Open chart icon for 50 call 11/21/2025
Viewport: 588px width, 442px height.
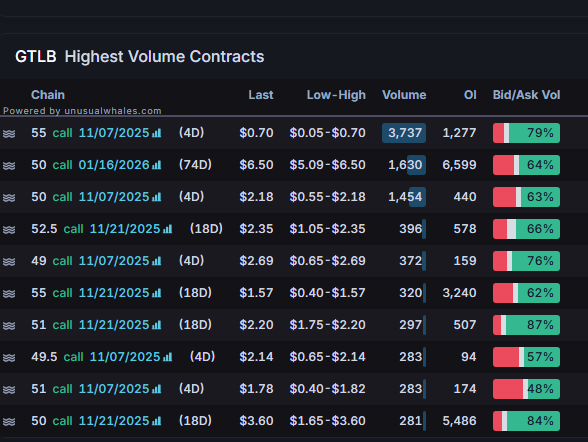(x=156, y=421)
